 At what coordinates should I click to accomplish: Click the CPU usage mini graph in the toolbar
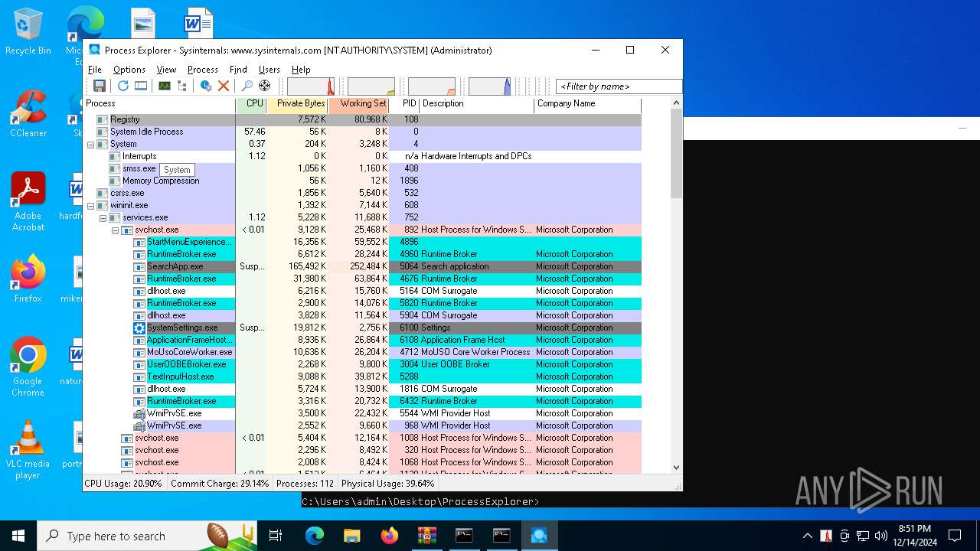(x=312, y=86)
